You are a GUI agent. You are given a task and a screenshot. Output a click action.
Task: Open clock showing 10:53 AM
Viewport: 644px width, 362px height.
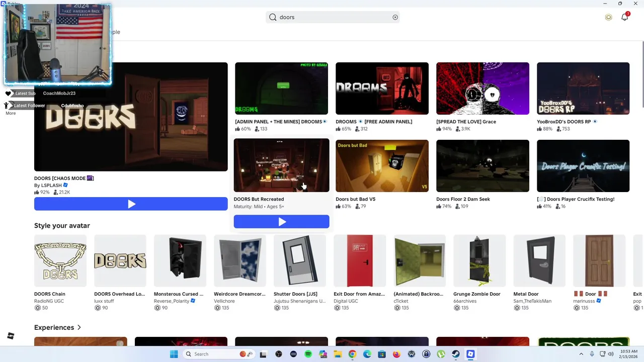click(x=628, y=354)
